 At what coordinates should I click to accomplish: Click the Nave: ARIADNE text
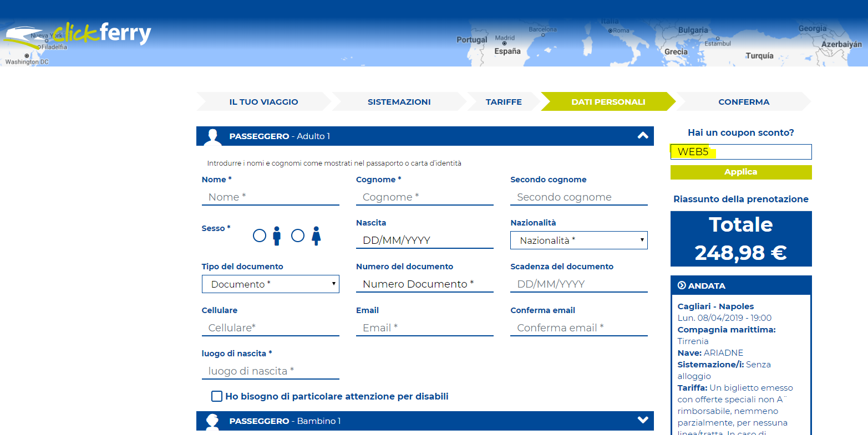click(x=710, y=353)
